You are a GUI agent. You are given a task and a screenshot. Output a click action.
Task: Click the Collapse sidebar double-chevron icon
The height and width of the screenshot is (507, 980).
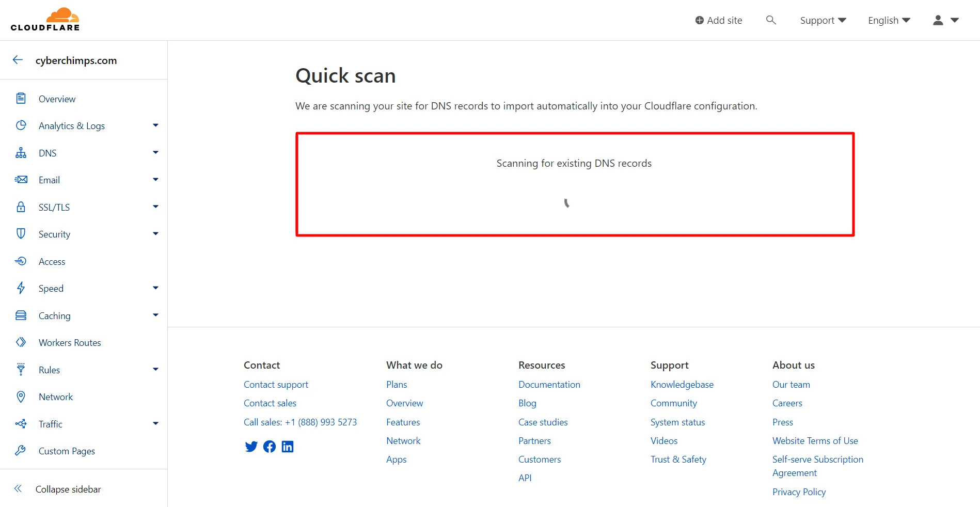click(x=18, y=488)
